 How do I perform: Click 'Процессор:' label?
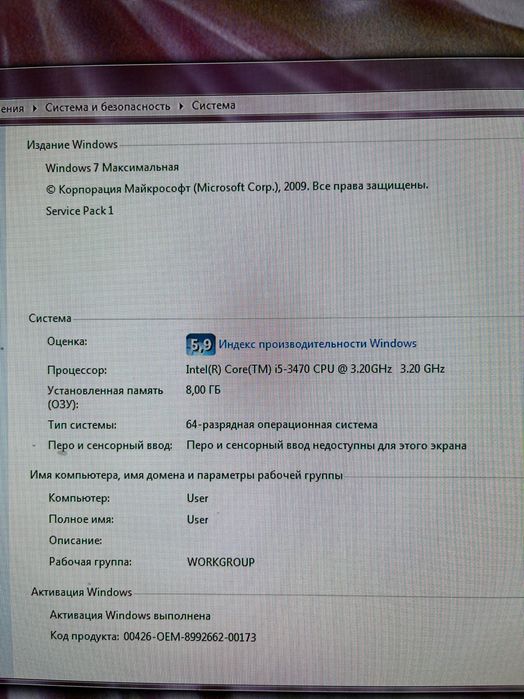[77, 370]
